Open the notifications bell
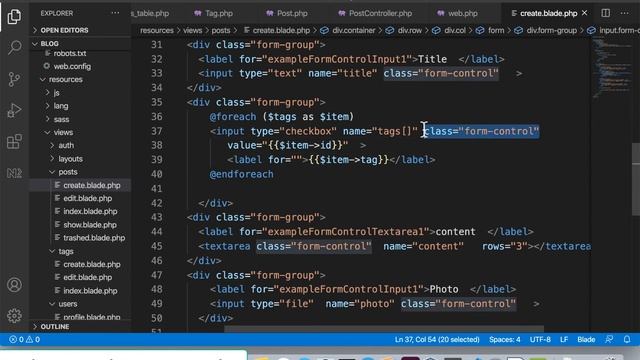This screenshot has width=640, height=360. pos(627,339)
